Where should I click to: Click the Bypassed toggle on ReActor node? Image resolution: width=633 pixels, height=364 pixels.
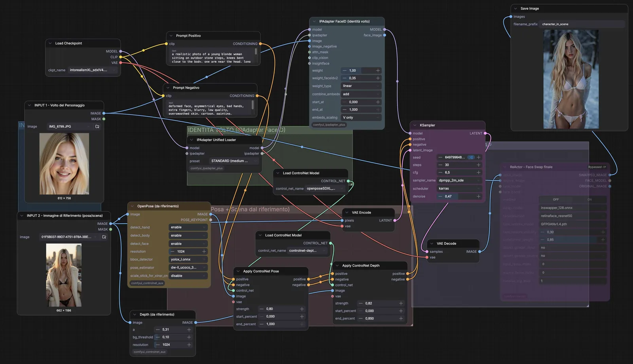tap(597, 167)
